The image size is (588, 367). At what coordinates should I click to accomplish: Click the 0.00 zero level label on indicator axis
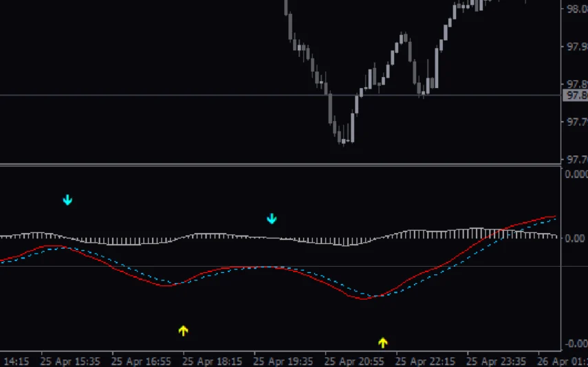click(x=575, y=238)
